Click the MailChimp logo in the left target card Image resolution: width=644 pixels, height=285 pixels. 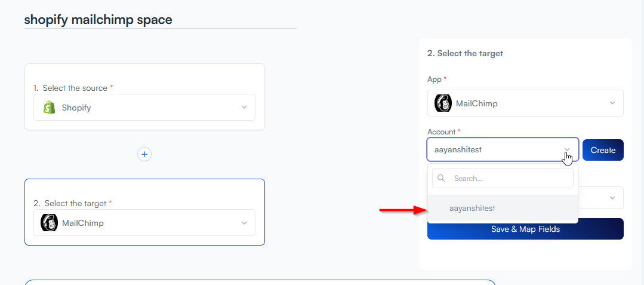pyautogui.click(x=49, y=223)
